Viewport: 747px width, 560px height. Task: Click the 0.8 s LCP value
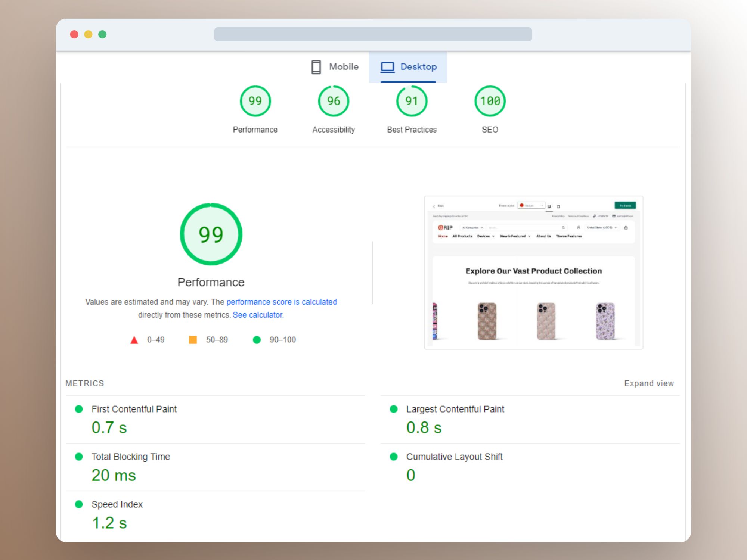click(x=424, y=427)
